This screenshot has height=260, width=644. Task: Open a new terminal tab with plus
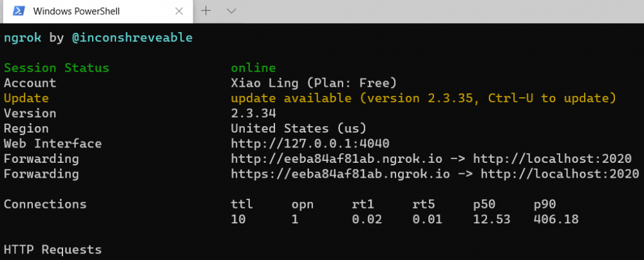(x=207, y=11)
